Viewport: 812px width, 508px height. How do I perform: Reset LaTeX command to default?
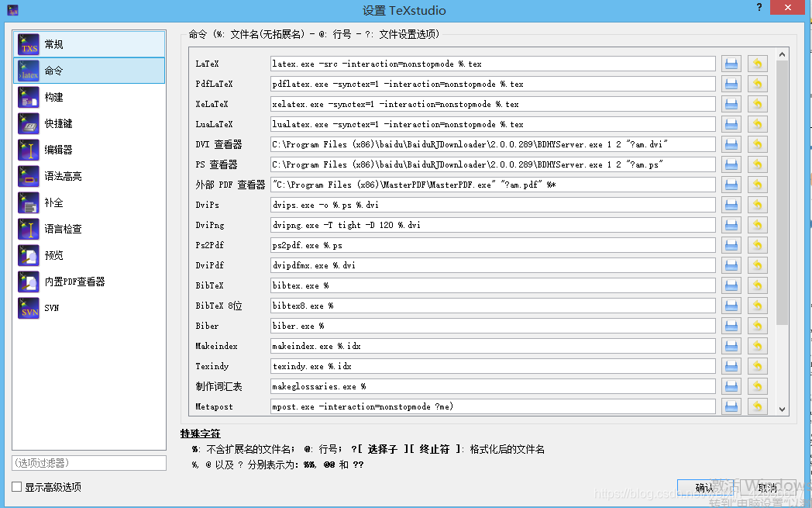pos(757,64)
